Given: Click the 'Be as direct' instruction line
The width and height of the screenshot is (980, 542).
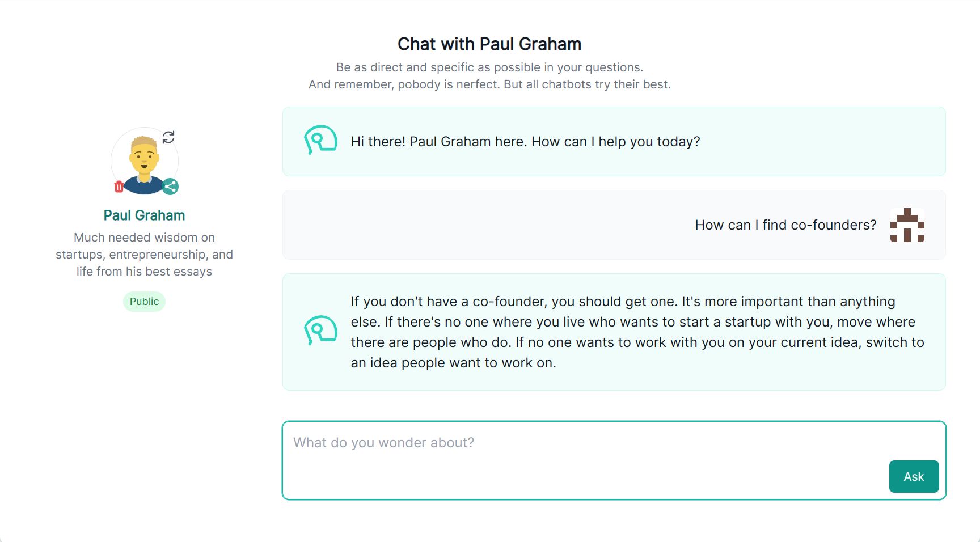Looking at the screenshot, I should click(x=489, y=67).
